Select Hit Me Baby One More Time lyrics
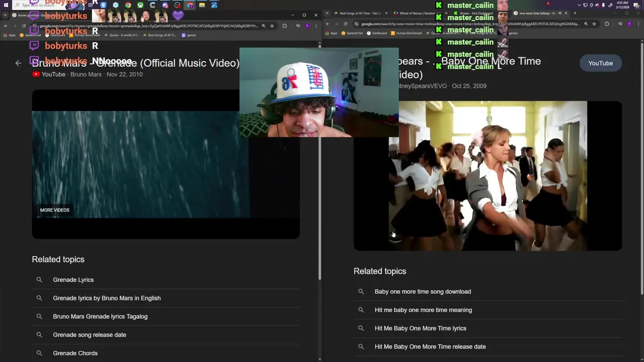Viewport: 644px width, 362px height. pos(420,328)
